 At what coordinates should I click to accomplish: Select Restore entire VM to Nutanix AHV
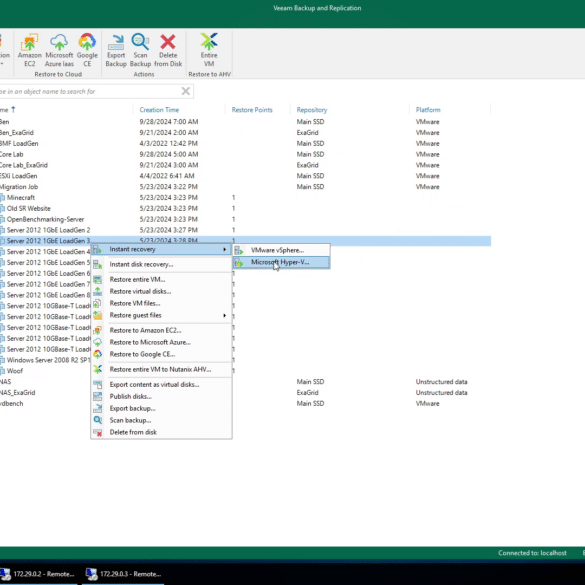(x=161, y=369)
